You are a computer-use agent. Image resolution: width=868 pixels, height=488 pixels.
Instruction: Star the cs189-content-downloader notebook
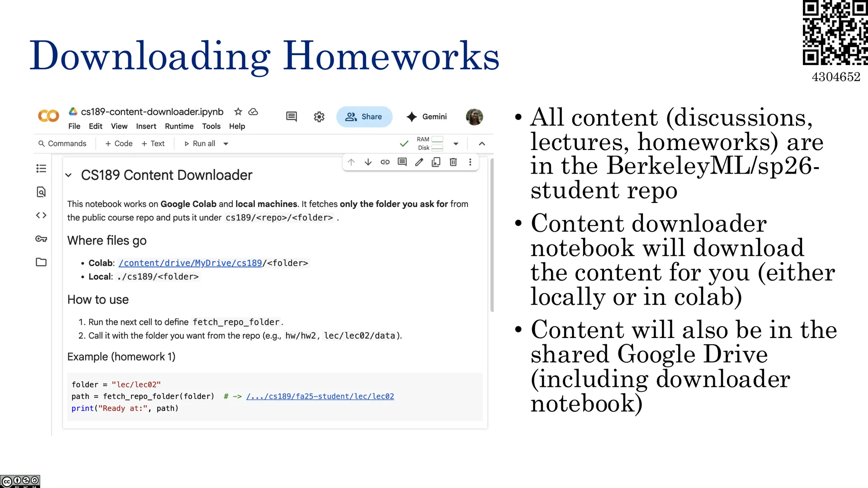238,112
